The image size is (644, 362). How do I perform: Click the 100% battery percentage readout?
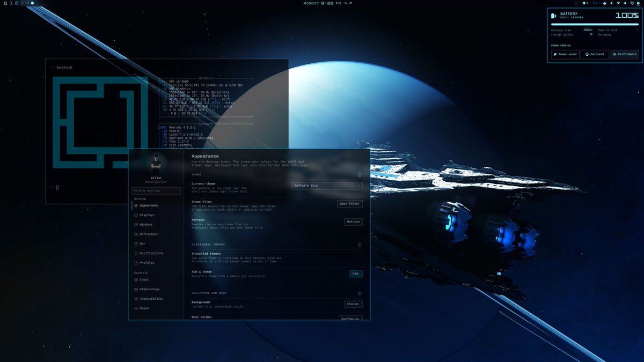click(627, 15)
